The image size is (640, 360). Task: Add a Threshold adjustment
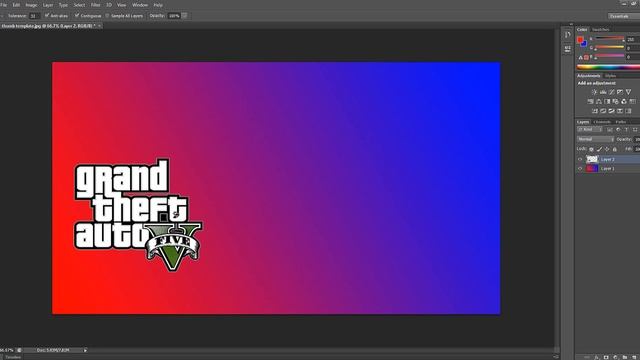tap(611, 111)
